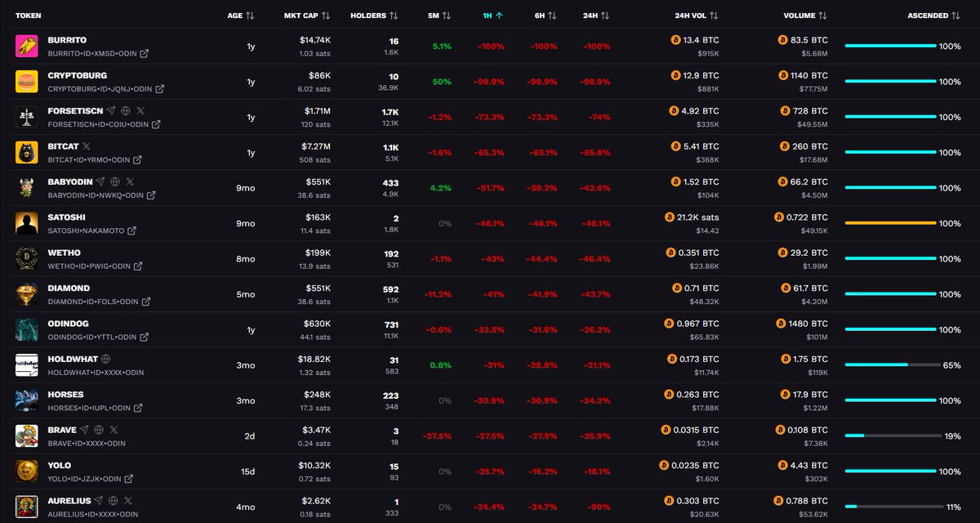Open external link icon for BURRITO•ID•XMSD•ODIN
The image size is (980, 523).
click(145, 54)
